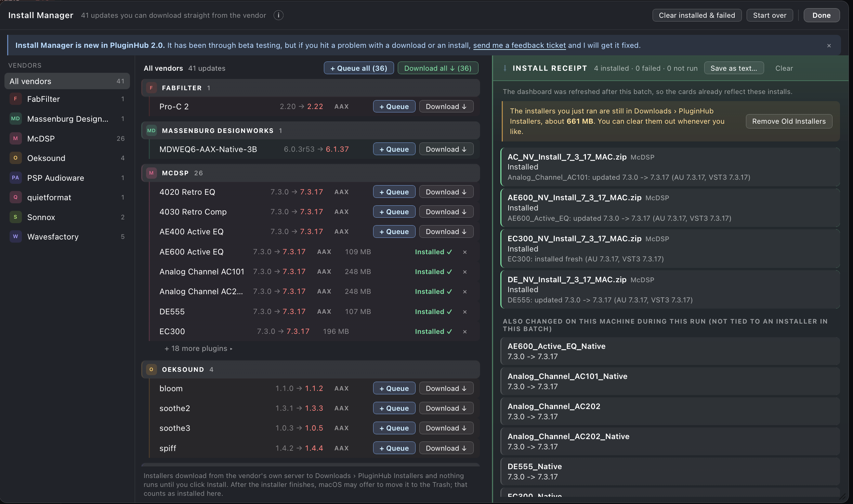The width and height of the screenshot is (853, 504).
Task: Clear the install receipt
Action: 784,68
